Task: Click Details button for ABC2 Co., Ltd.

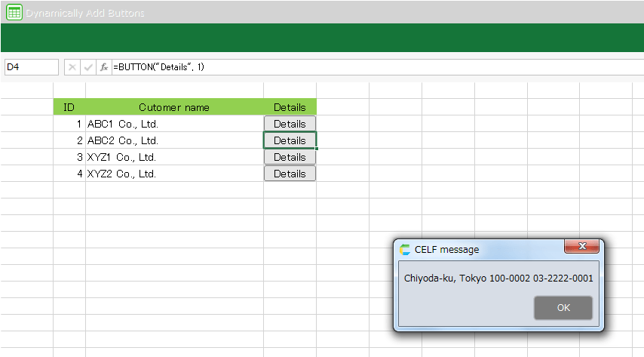Action: tap(290, 140)
